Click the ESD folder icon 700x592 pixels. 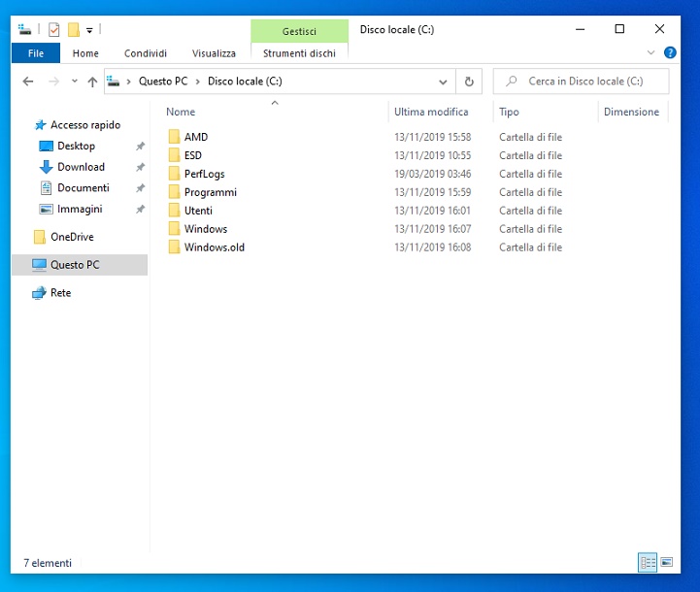[174, 155]
